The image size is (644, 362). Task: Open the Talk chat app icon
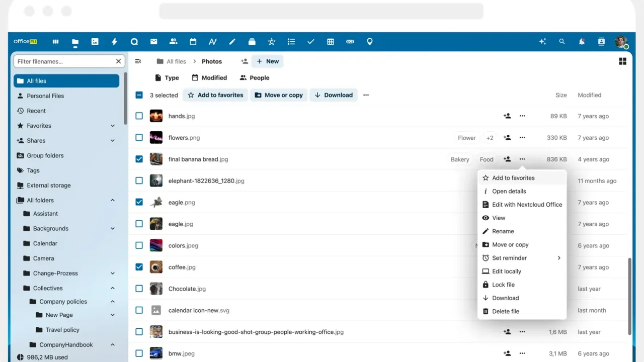(x=134, y=42)
